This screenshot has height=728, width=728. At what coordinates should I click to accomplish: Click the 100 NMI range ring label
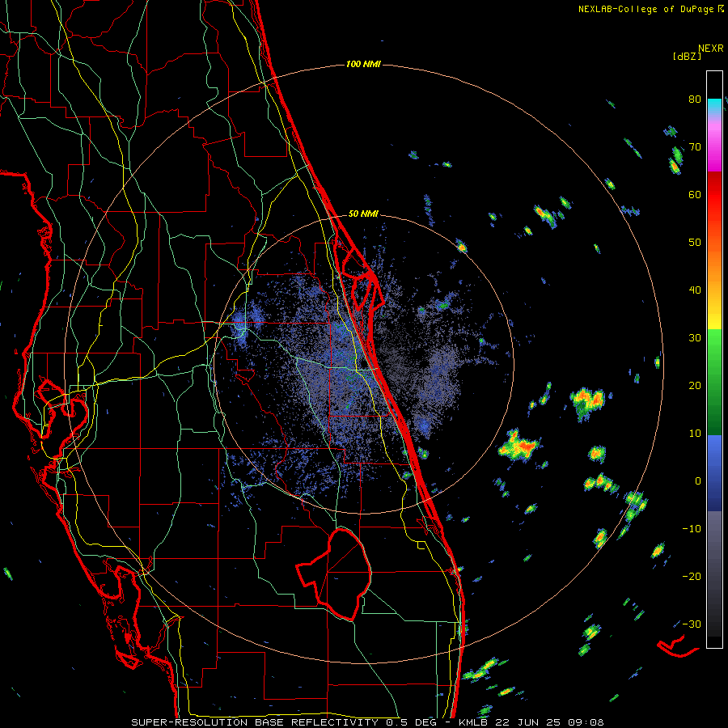pyautogui.click(x=363, y=64)
